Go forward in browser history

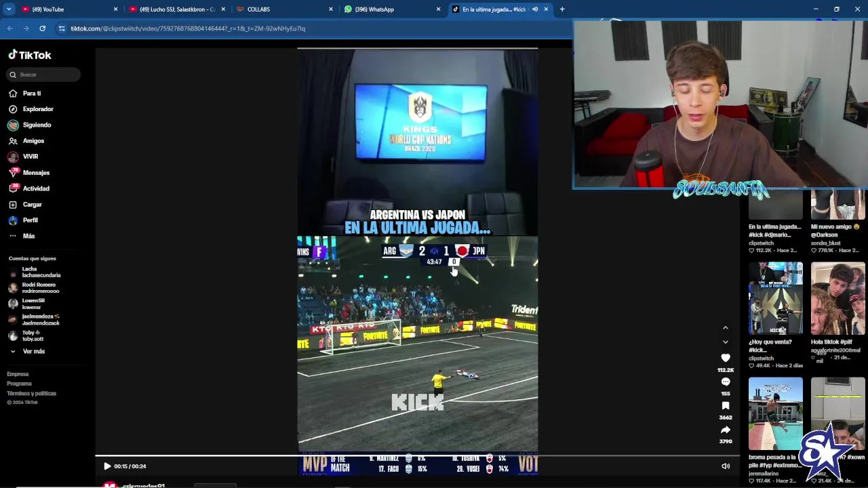[26, 28]
